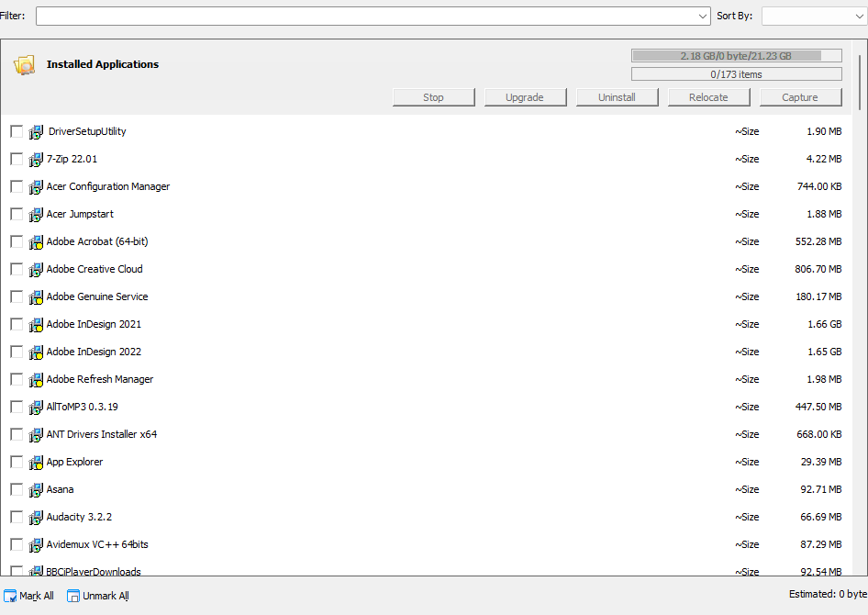Click the Audacity 3.2.2 application icon
The height and width of the screenshot is (615, 868).
click(x=36, y=516)
